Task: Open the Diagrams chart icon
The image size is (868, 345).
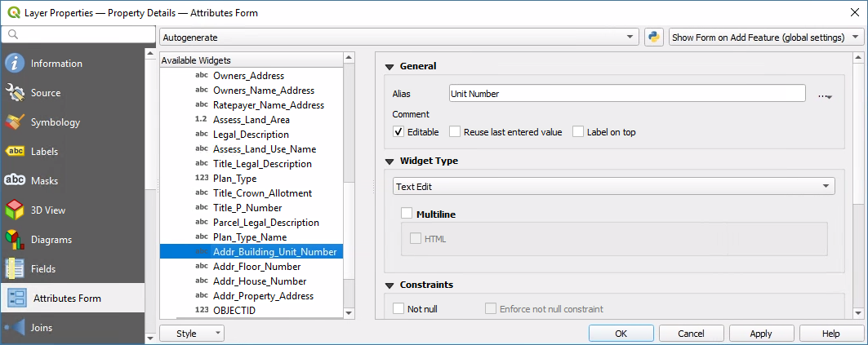Action: (15, 240)
